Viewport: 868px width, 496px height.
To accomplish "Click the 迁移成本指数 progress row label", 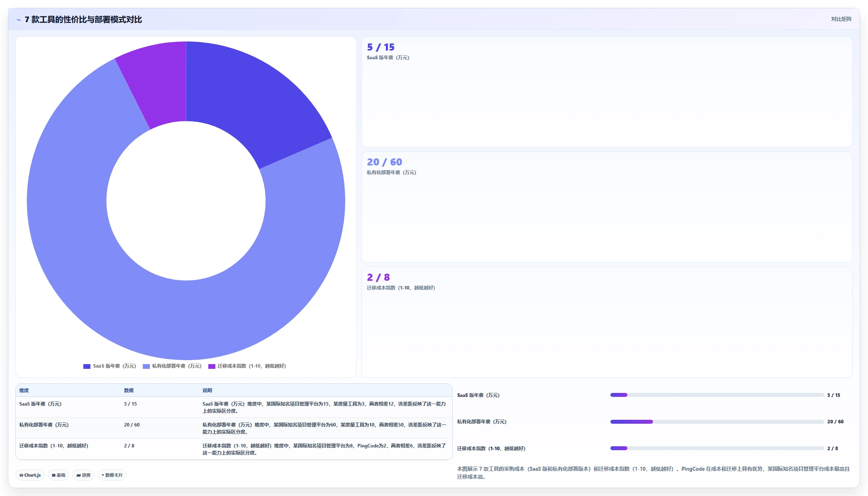I will (x=491, y=449).
